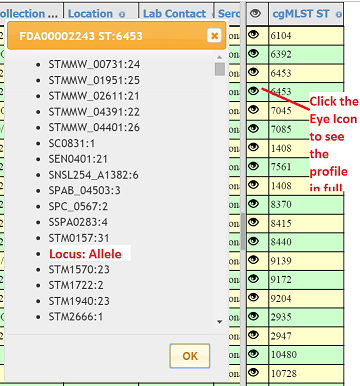Screen dimensions: 360x386
Task: Select the STMMW_02611:21 list entry
Action: (94, 96)
